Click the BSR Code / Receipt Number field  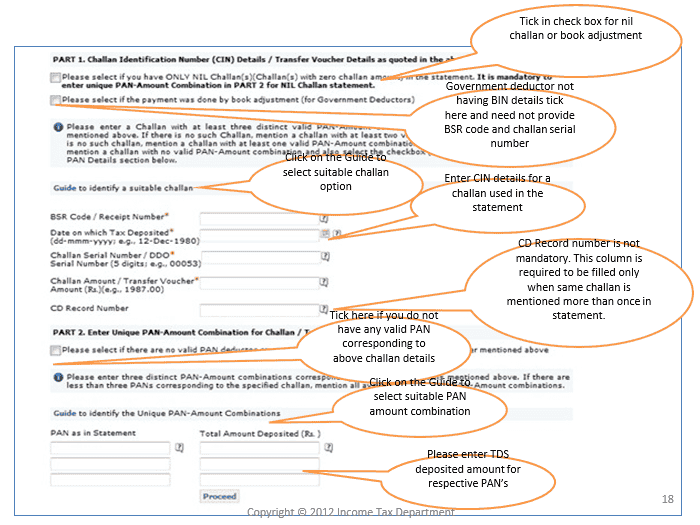pos(259,219)
